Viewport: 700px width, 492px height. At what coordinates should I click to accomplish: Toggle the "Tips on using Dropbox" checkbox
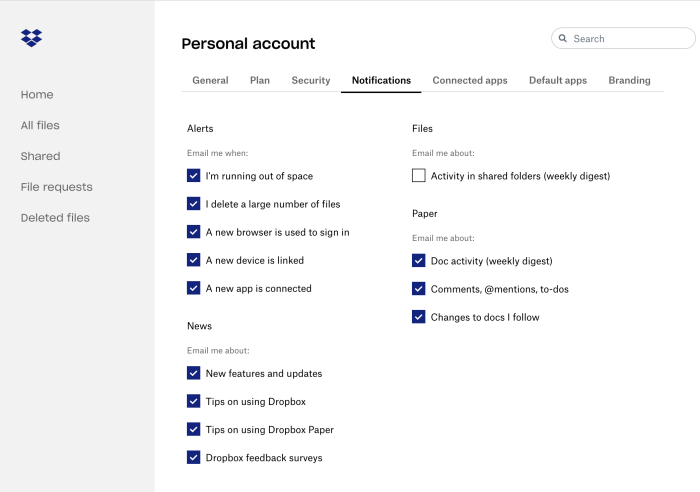pos(193,401)
